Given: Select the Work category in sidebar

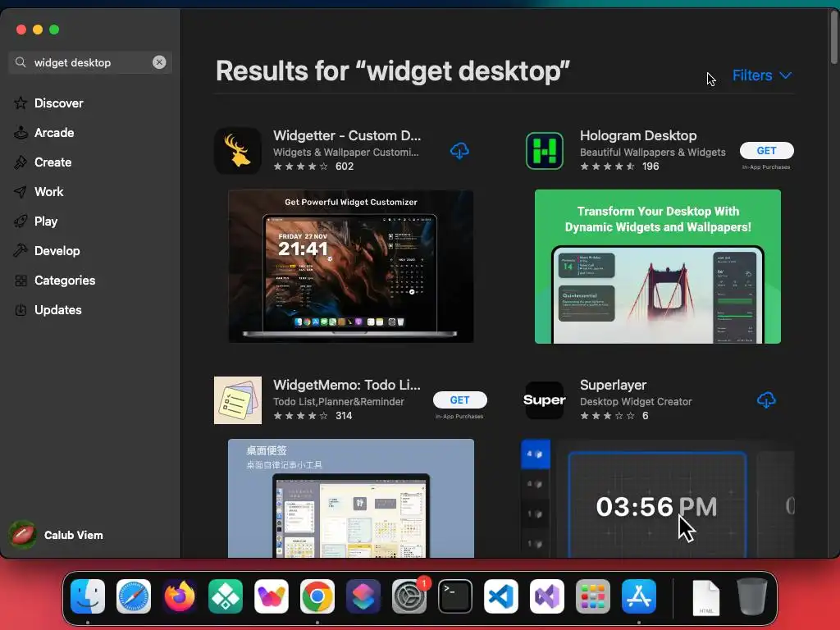Looking at the screenshot, I should (48, 191).
